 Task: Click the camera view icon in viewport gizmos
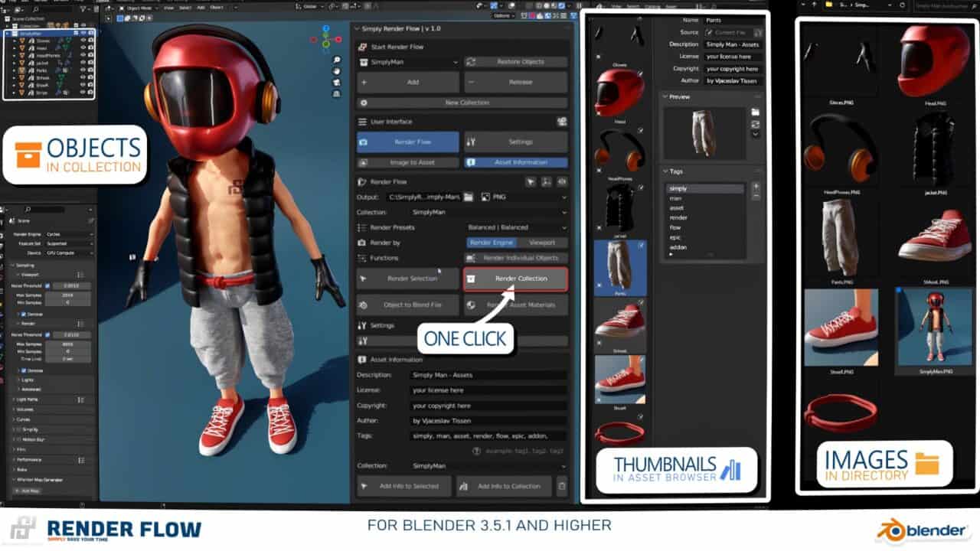[x=337, y=83]
